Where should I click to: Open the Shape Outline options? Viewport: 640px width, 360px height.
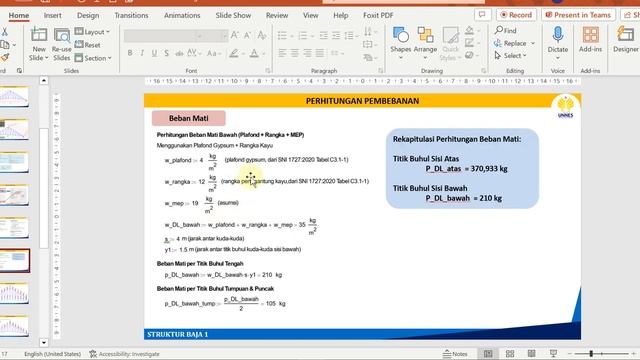coord(471,43)
